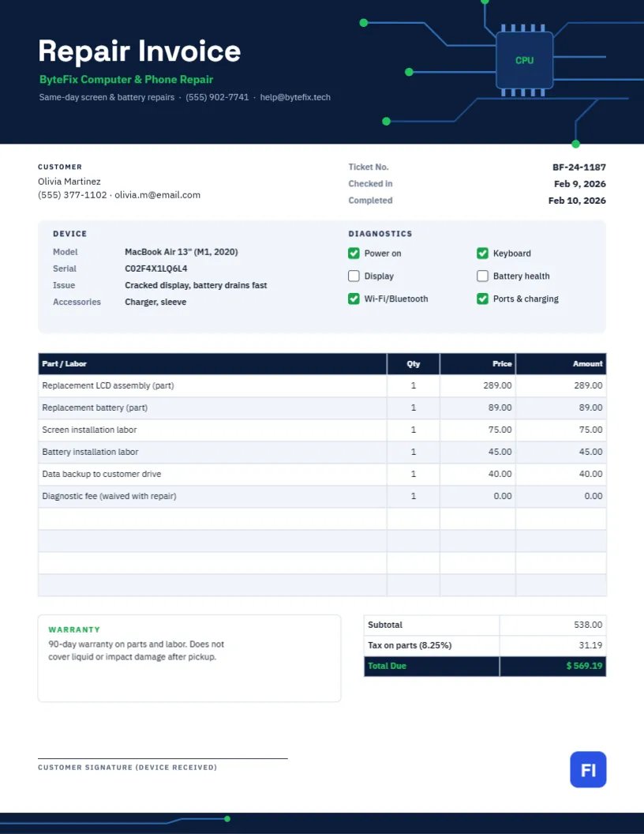Click the CPU chip graphic in header
Viewport: 644px width, 834px height.
point(524,60)
